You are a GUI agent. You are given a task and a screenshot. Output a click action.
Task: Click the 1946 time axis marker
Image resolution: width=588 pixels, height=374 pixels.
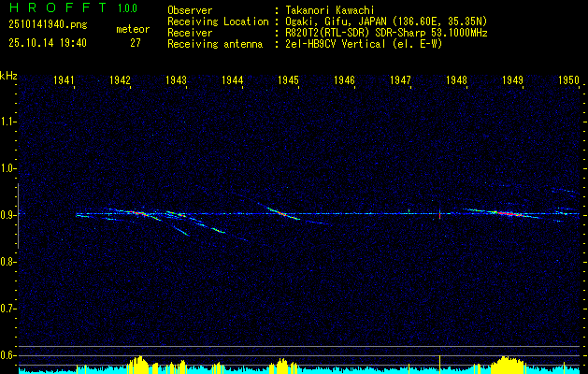344,79
